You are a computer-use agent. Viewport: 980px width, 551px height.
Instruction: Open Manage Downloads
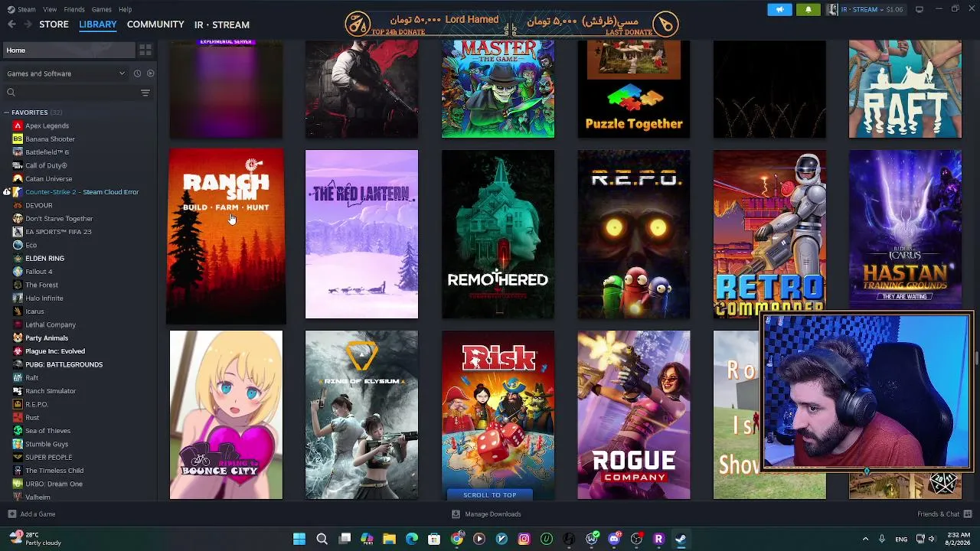pos(486,514)
